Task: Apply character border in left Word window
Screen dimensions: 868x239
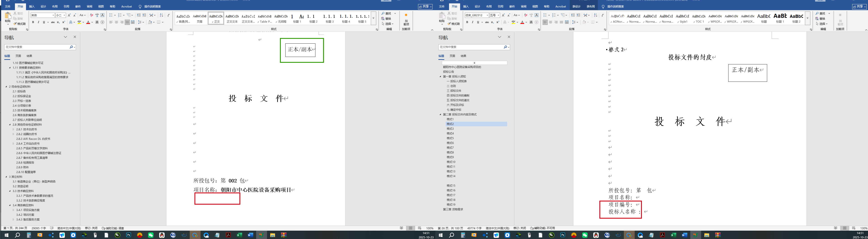Action: pos(102,15)
